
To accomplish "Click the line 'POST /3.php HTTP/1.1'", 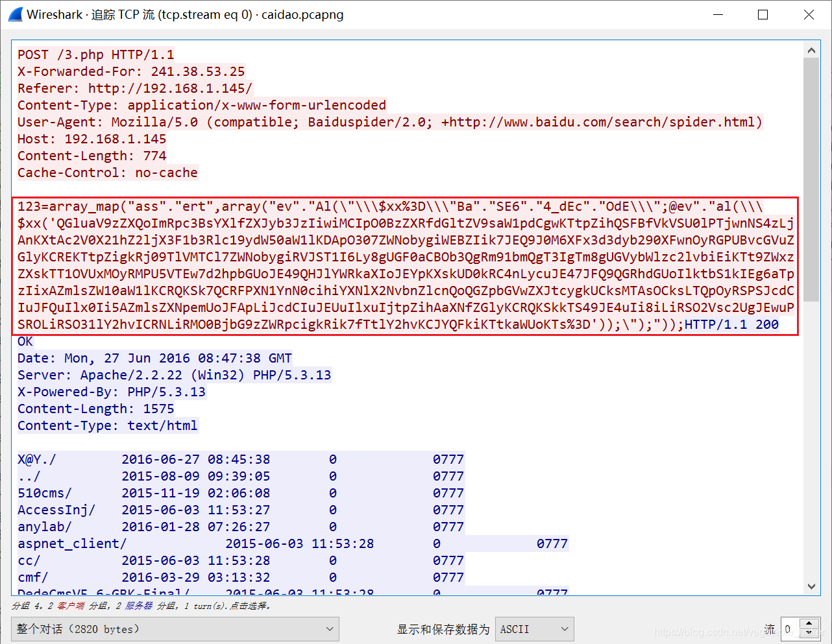I will coord(96,54).
